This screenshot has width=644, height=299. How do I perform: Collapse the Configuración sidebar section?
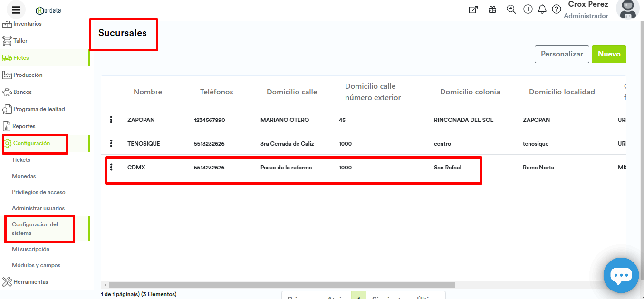click(x=31, y=143)
